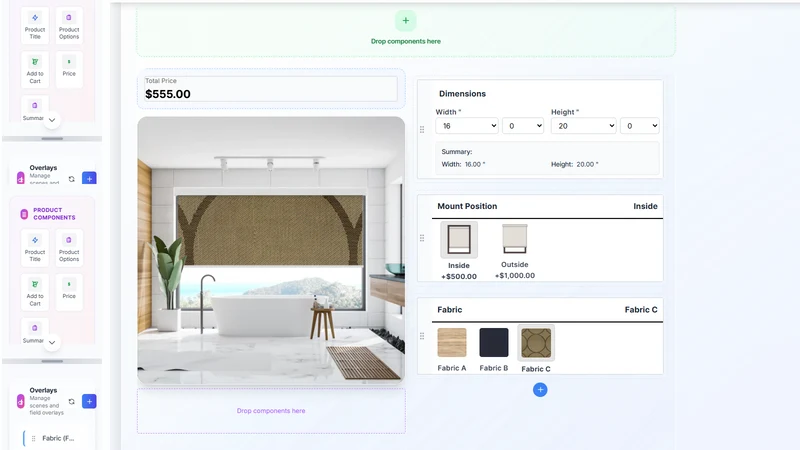Image resolution: width=800 pixels, height=450 pixels.
Task: Grab the drag handle of the Fabric (F... overlay row
Action: pos(34,438)
